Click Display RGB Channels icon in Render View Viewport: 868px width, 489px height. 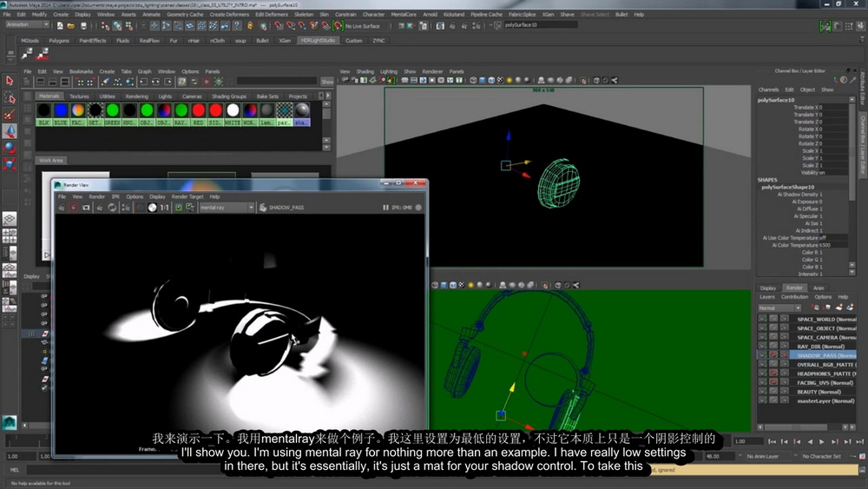pos(140,207)
